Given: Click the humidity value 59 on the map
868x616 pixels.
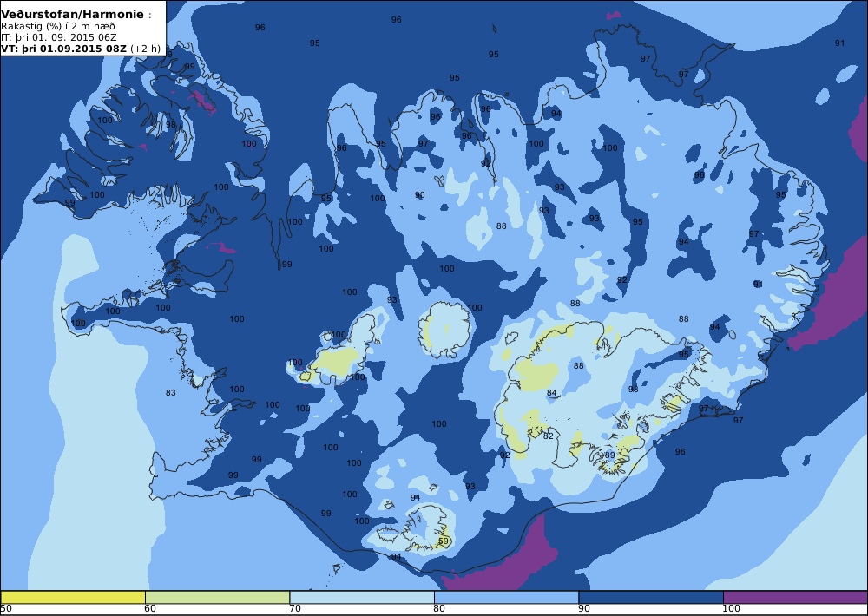Looking at the screenshot, I should point(444,541).
